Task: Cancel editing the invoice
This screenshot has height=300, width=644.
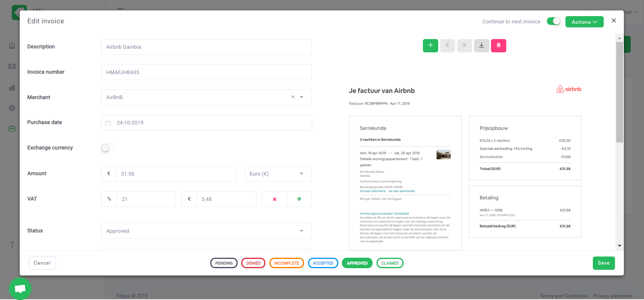Action: tap(42, 263)
